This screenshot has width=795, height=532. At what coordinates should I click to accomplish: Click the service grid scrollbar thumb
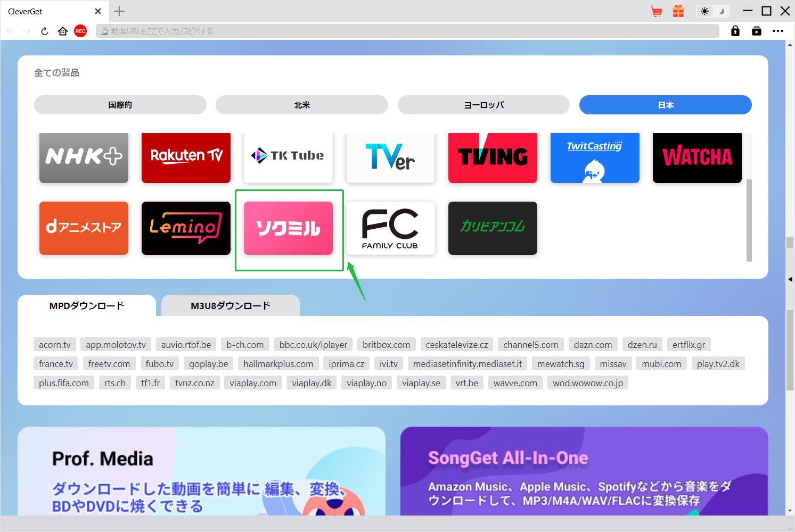click(x=749, y=220)
